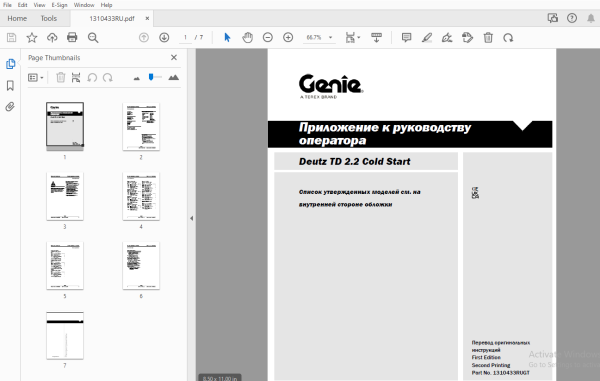
Task: Click thumbnails panel page layout icon
Action: pyautogui.click(x=76, y=78)
